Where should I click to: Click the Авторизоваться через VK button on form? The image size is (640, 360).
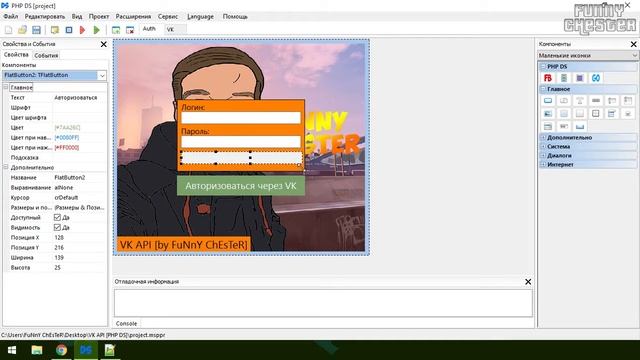[x=241, y=186]
